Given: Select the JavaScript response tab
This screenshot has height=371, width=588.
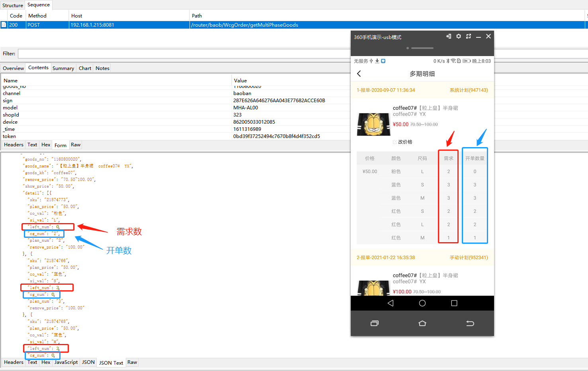Looking at the screenshot, I should click(66, 362).
